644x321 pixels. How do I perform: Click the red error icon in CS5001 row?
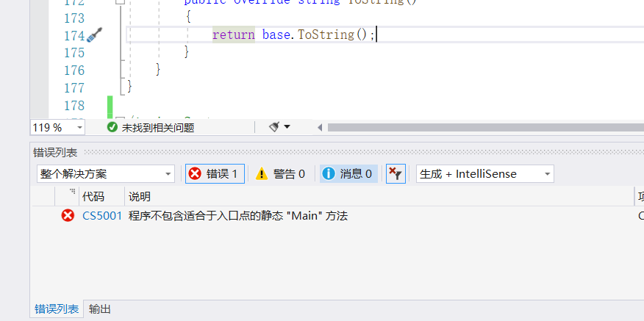tap(68, 215)
